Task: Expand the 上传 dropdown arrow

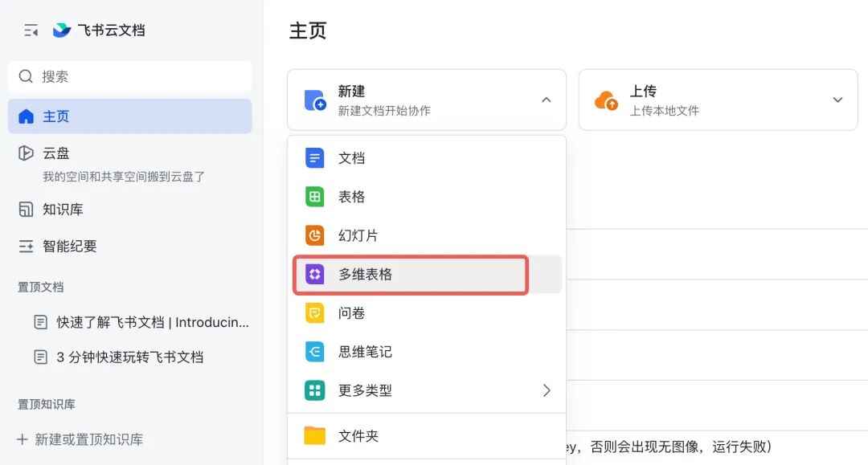Action: click(837, 100)
